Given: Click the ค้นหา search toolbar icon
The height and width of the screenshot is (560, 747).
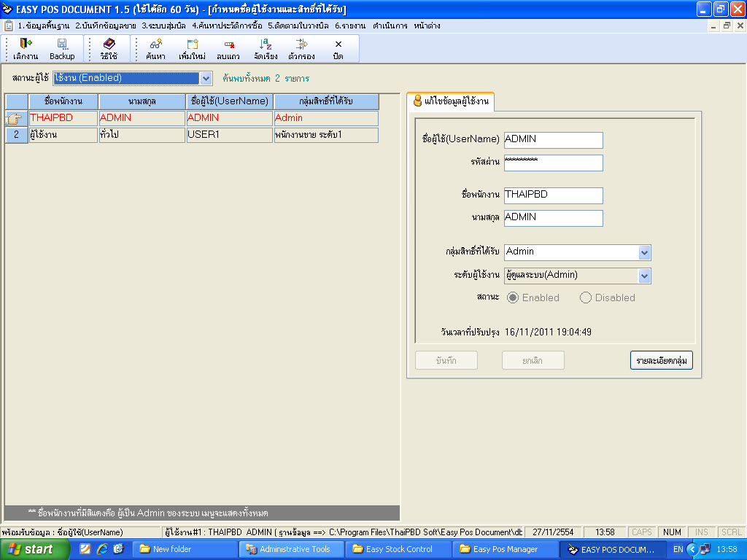Looking at the screenshot, I should click(155, 49).
